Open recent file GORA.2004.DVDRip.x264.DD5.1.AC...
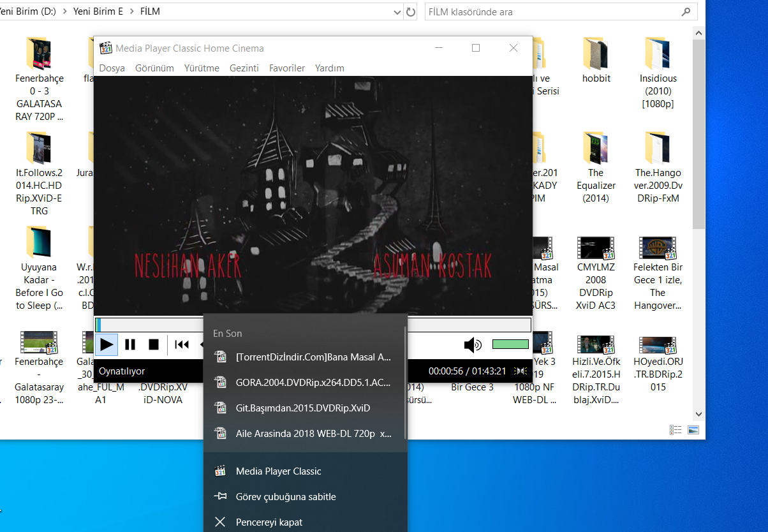 coord(304,383)
